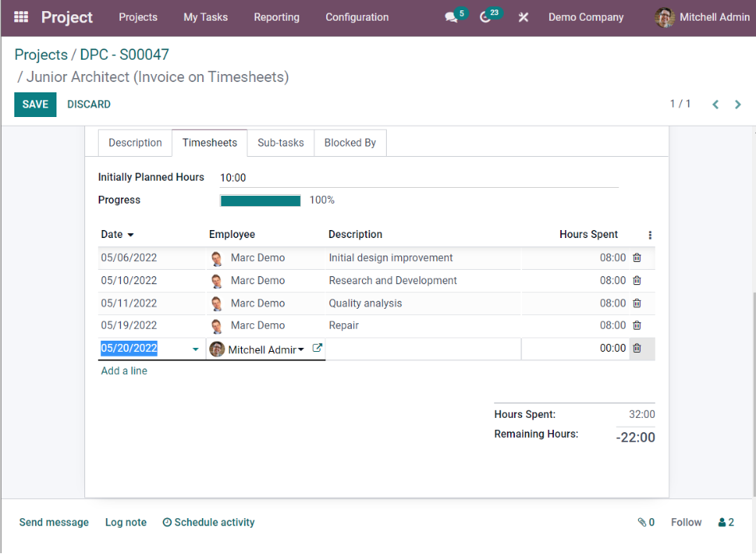Open the apps grid menu
This screenshot has height=554, width=756.
[x=21, y=17]
